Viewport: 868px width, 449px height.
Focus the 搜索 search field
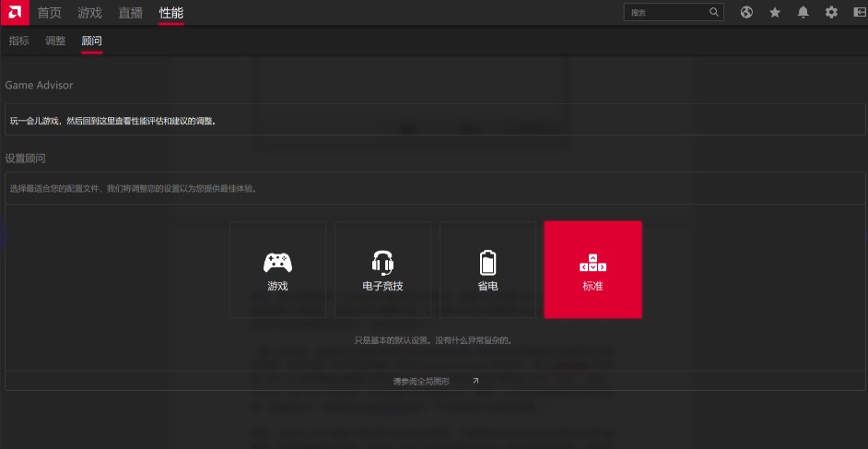pos(674,12)
